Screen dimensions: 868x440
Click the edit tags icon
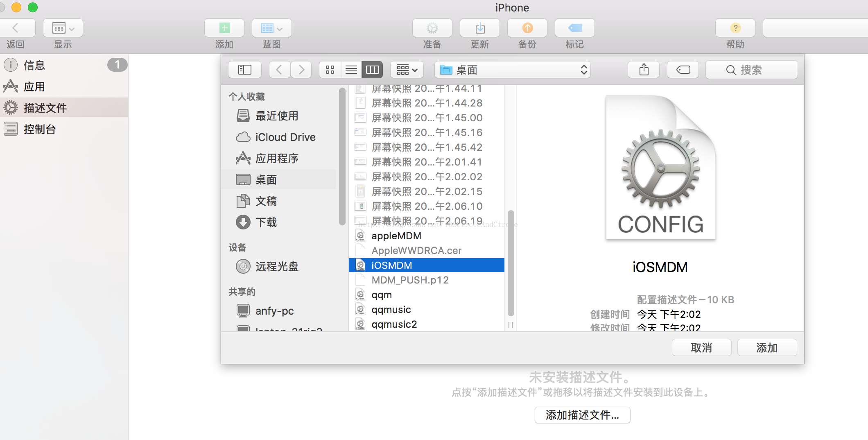pos(683,70)
